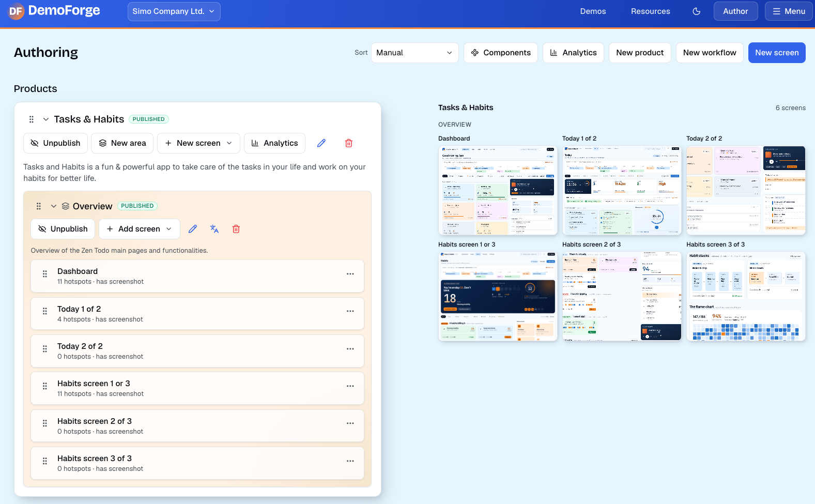Open the Components button in header
The height and width of the screenshot is (504, 815).
(x=501, y=53)
